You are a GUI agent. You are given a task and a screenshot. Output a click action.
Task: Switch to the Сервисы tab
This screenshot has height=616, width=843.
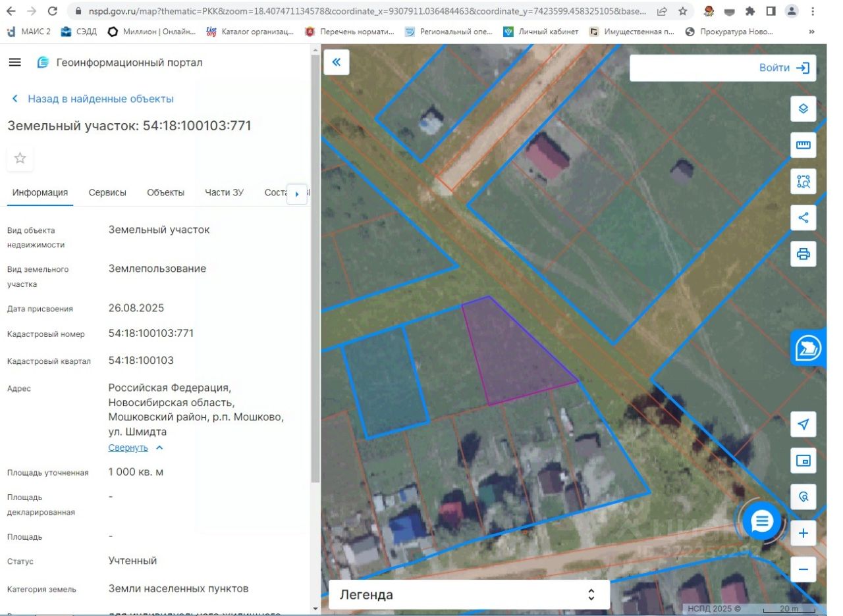107,193
